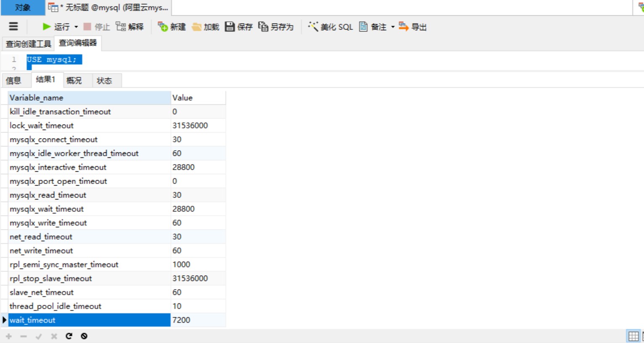Open the 备注 comment dropdown arrow
Viewport: 644px width, 343px height.
[x=393, y=27]
